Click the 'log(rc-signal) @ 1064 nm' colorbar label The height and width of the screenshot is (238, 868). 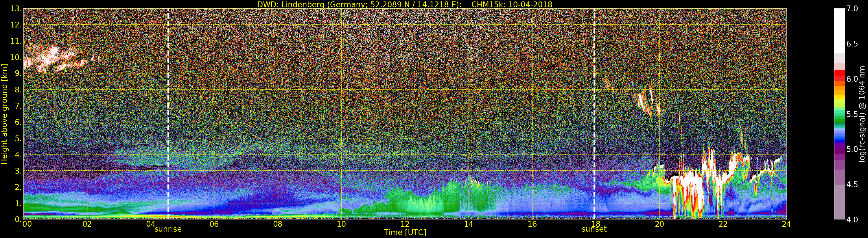click(862, 114)
